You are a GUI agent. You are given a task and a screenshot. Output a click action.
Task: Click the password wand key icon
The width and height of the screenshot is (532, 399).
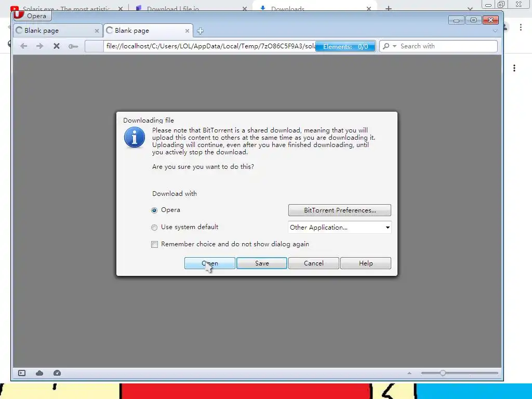[73, 46]
